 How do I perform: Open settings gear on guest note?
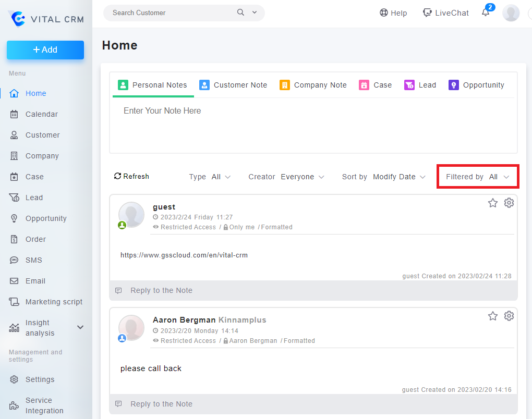pos(509,203)
